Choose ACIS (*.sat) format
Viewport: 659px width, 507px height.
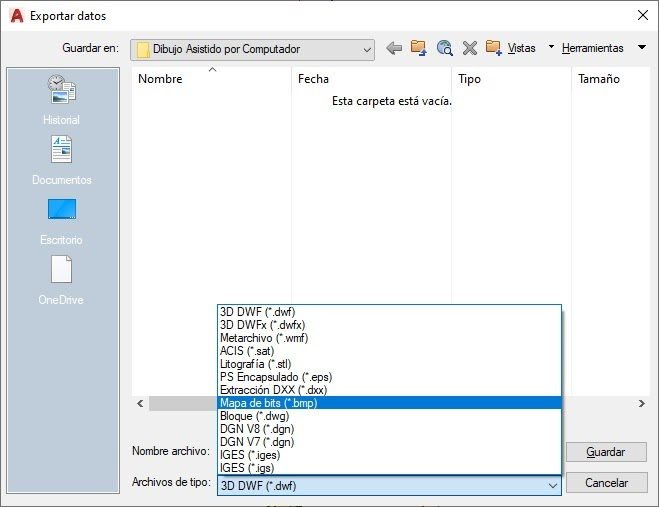coord(389,351)
